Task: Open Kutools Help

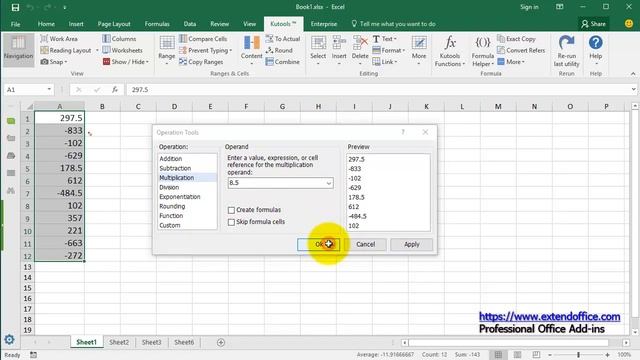Action: (x=596, y=50)
